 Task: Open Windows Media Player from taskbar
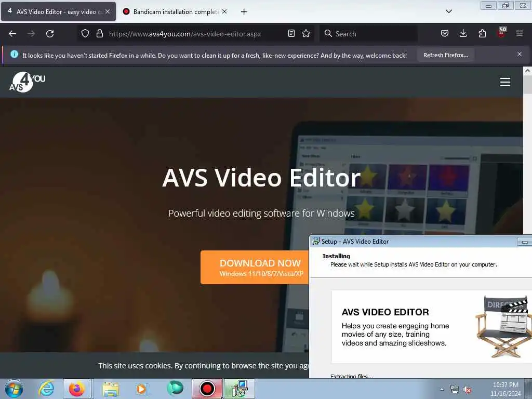141,389
